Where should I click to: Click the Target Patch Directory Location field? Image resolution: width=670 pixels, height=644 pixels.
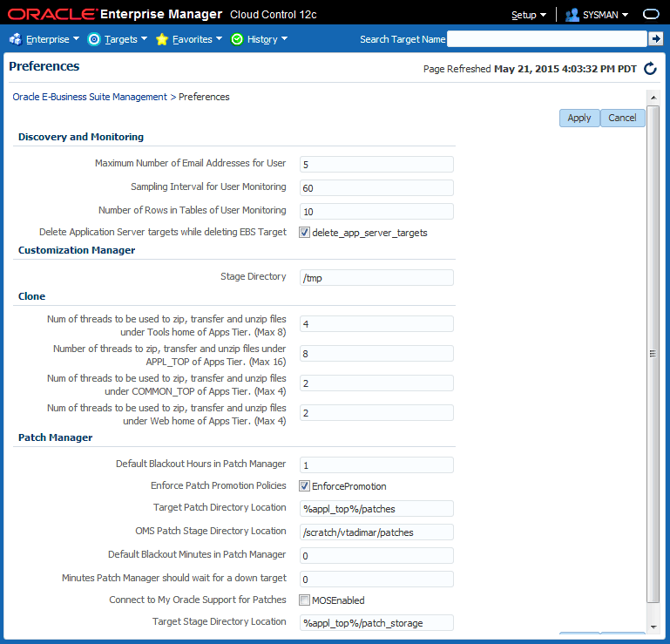coord(376,509)
